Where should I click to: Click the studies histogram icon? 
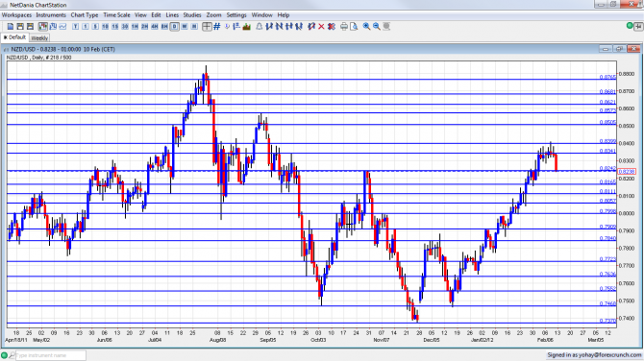click(247, 26)
